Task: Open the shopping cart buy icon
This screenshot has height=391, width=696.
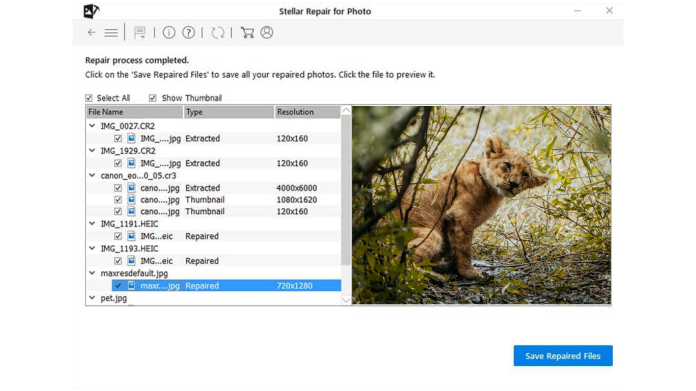Action: pyautogui.click(x=247, y=32)
